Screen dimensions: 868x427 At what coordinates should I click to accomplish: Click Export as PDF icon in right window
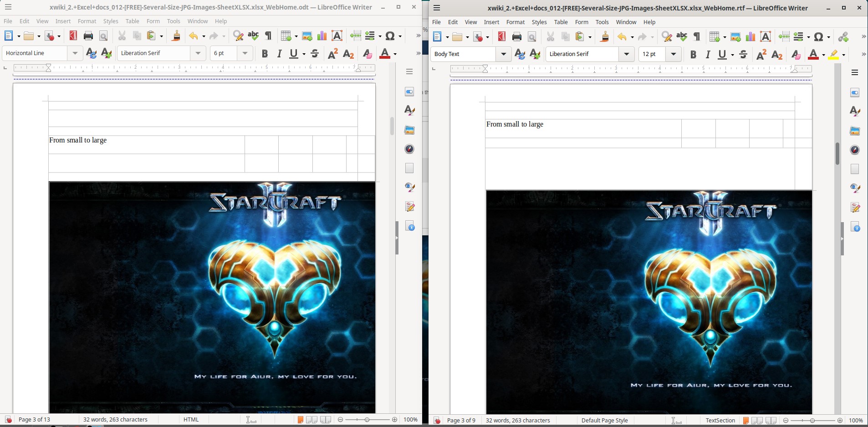click(x=502, y=37)
